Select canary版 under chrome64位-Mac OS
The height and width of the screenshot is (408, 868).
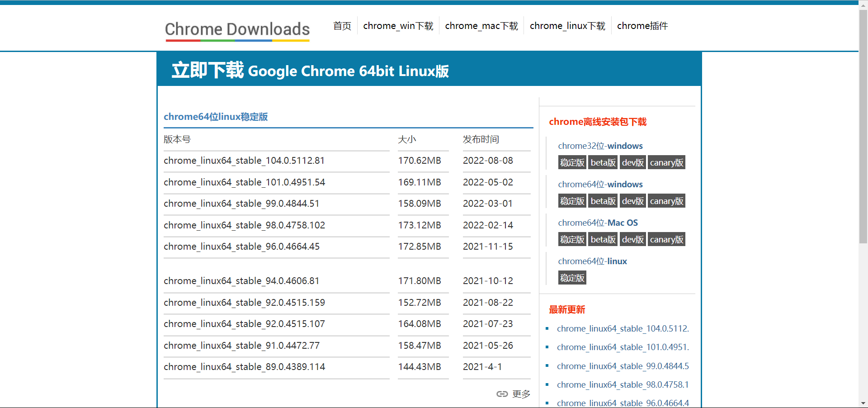coord(666,239)
